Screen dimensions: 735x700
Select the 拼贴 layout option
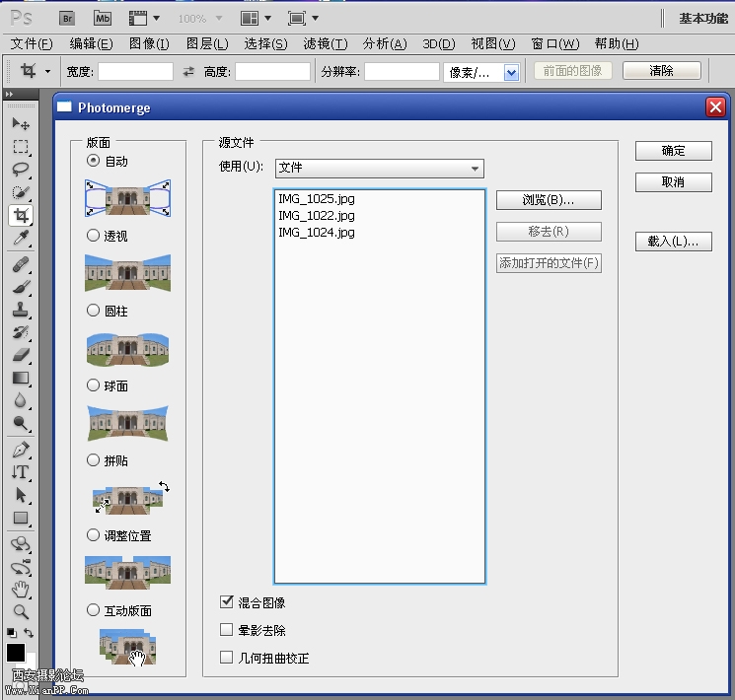coord(94,460)
